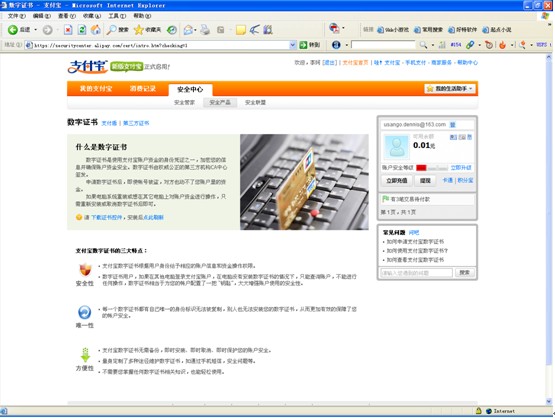Click the 立即充值 button
Viewport: 555px width, 418px height.
pyautogui.click(x=397, y=181)
